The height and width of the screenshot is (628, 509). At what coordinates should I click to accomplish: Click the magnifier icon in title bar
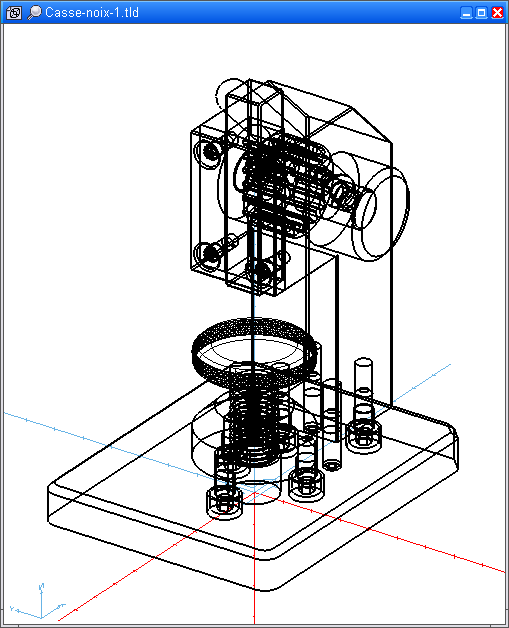34,13
